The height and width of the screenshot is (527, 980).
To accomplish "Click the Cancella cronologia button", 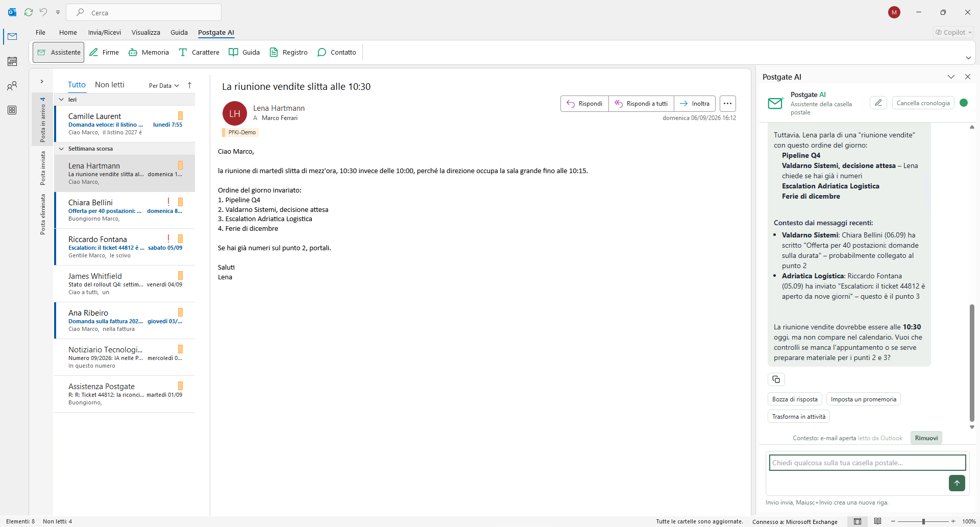I will 923,103.
